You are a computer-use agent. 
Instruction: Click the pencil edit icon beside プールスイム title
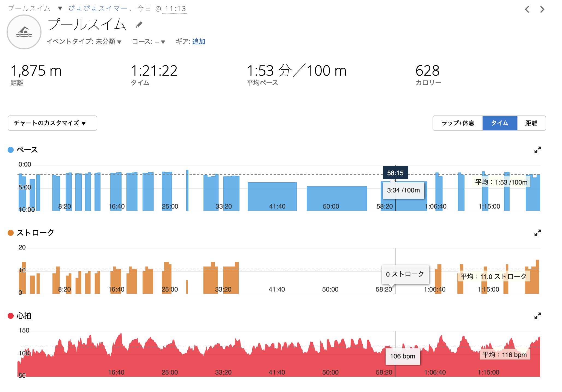[x=139, y=25]
